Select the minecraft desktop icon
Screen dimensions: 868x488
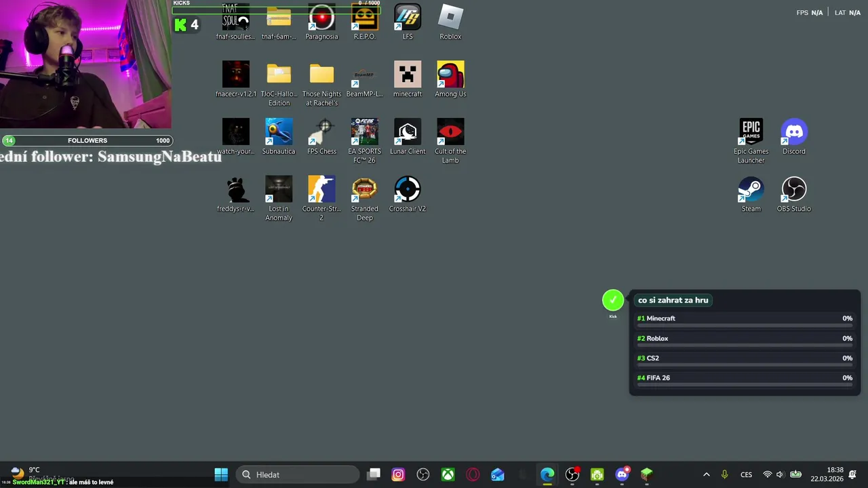tap(408, 79)
